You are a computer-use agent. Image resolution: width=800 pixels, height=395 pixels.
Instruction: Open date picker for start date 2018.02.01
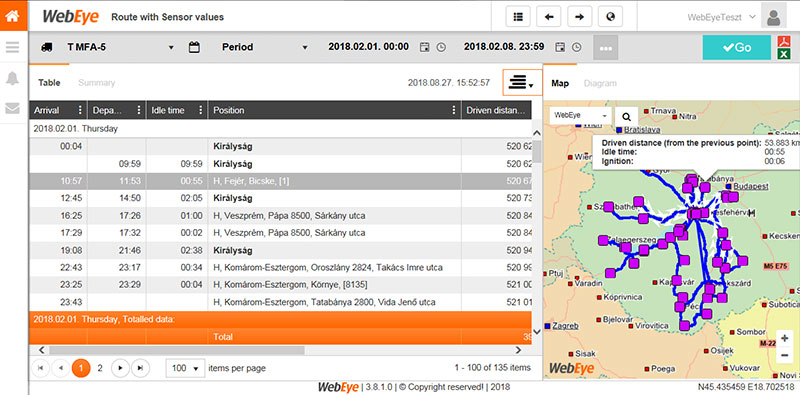(424, 47)
